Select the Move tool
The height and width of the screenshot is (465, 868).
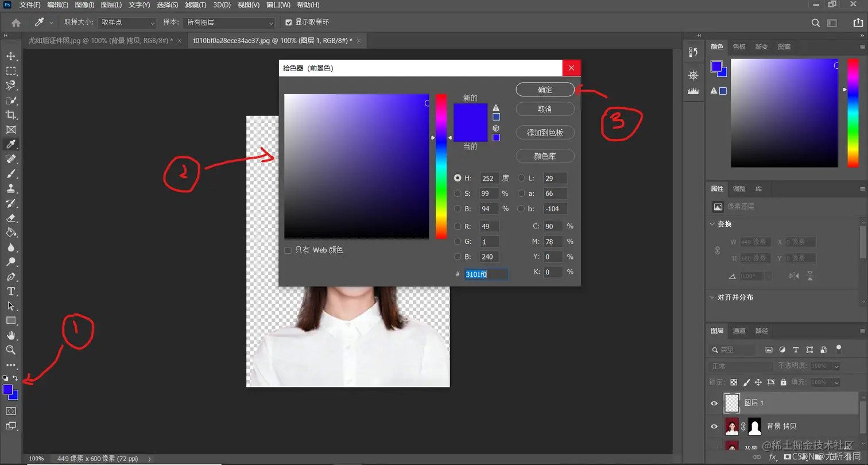(x=11, y=56)
